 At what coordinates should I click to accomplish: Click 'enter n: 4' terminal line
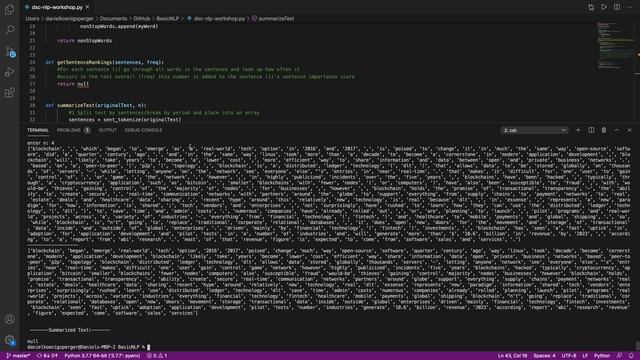coord(40,143)
